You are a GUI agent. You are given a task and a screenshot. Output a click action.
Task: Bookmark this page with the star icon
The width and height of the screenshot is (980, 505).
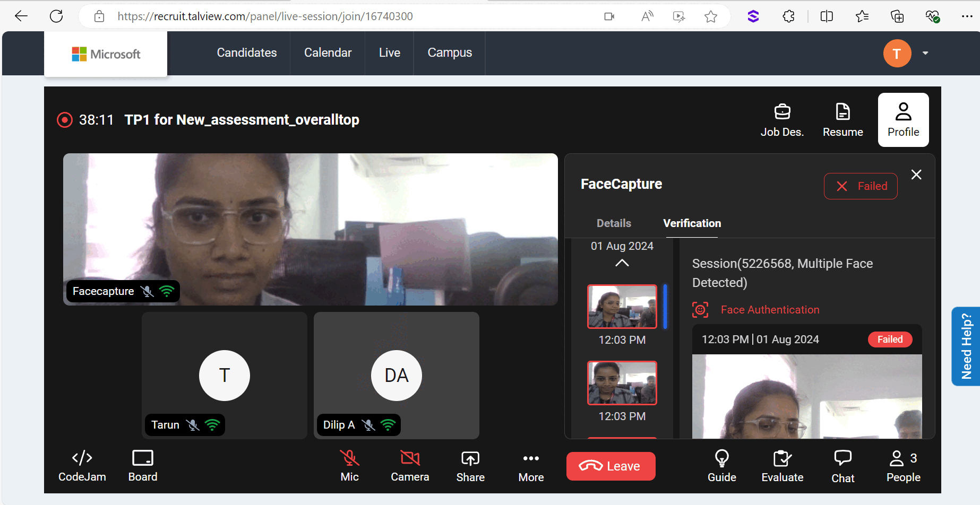pyautogui.click(x=711, y=16)
